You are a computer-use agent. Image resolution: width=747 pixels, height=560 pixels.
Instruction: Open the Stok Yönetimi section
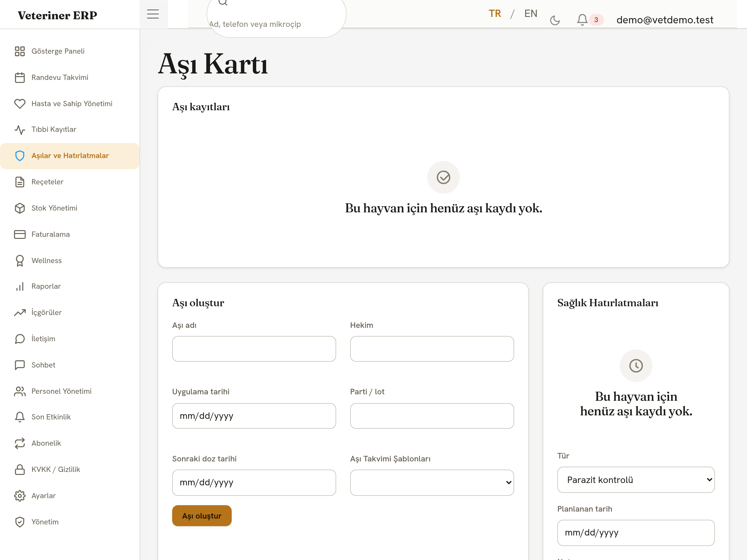click(x=69, y=208)
